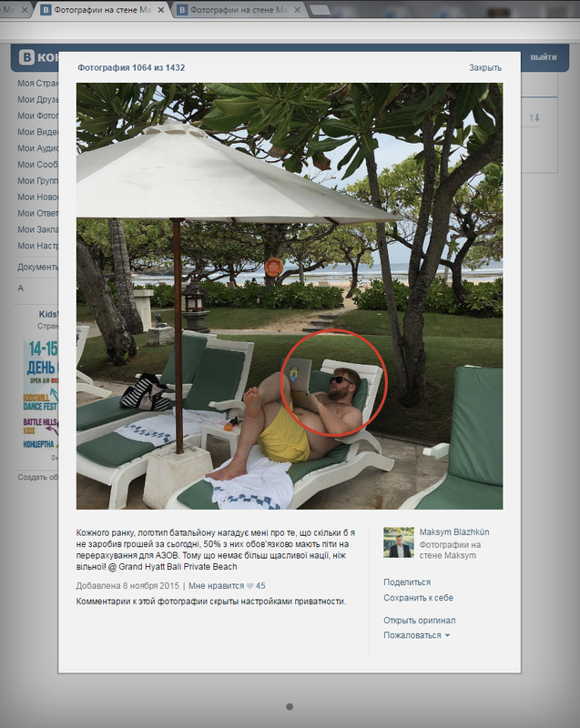Click the main photo to view next
The width and height of the screenshot is (580, 728).
(x=290, y=297)
